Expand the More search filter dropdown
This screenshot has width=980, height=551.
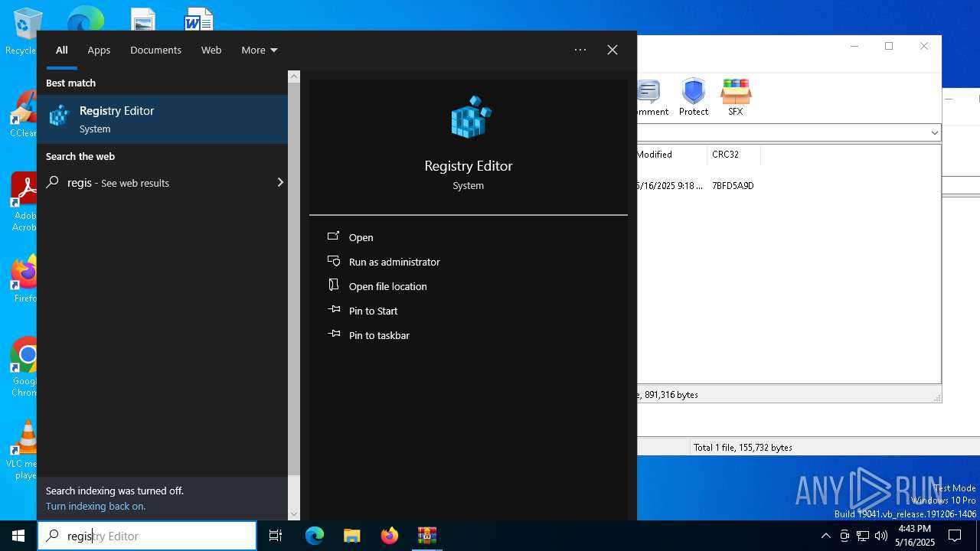[x=260, y=50]
